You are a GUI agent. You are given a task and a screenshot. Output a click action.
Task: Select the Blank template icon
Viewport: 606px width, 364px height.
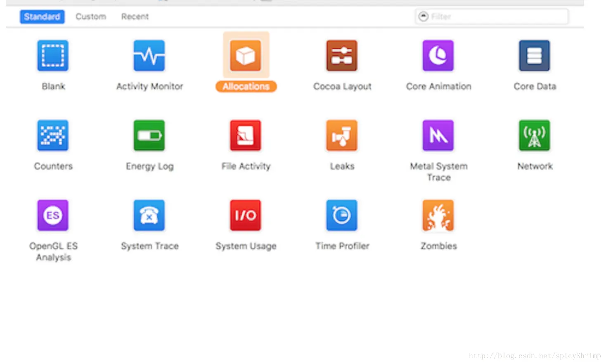(x=53, y=56)
